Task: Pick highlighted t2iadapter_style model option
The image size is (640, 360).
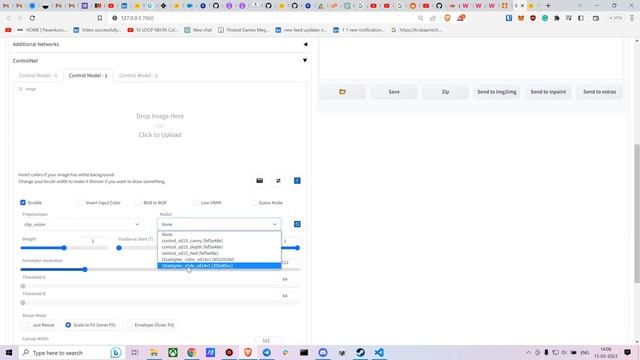Action: 219,266
